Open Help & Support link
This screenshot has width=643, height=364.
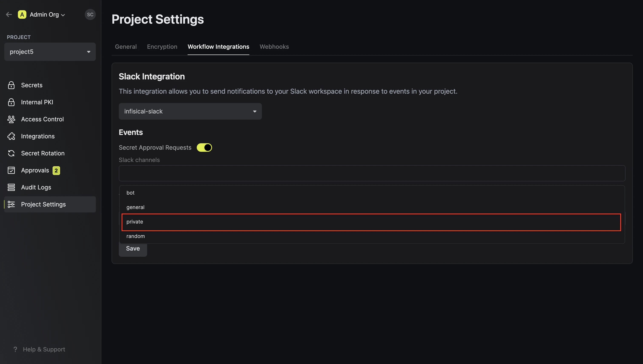coord(44,349)
